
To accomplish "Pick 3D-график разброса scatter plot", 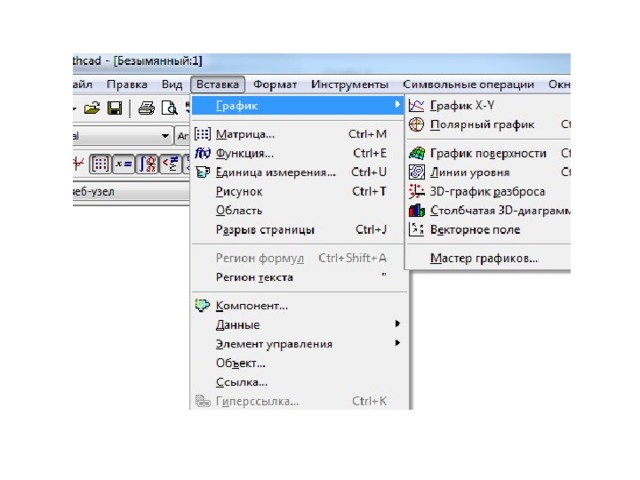I will [x=487, y=191].
